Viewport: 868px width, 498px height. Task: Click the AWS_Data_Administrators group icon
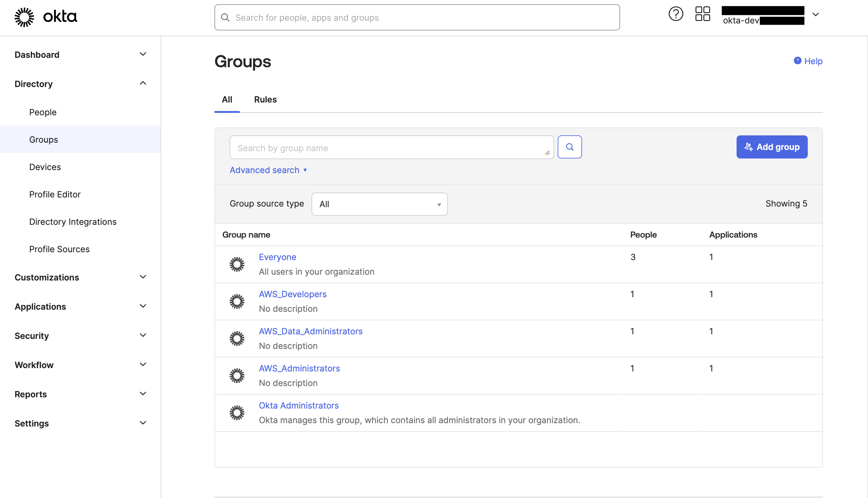[x=237, y=339]
